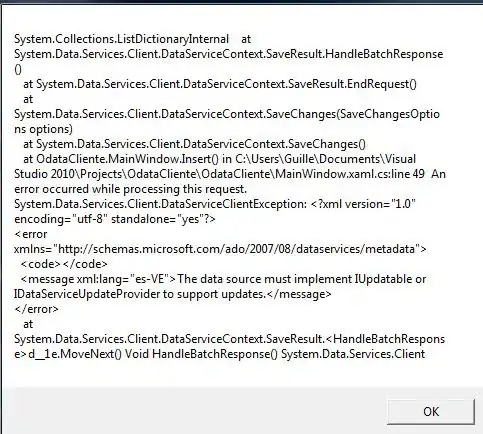The height and width of the screenshot is (434, 483).
Task: Click the DataServiceContext.SaveChanges() line
Action: 194,144
